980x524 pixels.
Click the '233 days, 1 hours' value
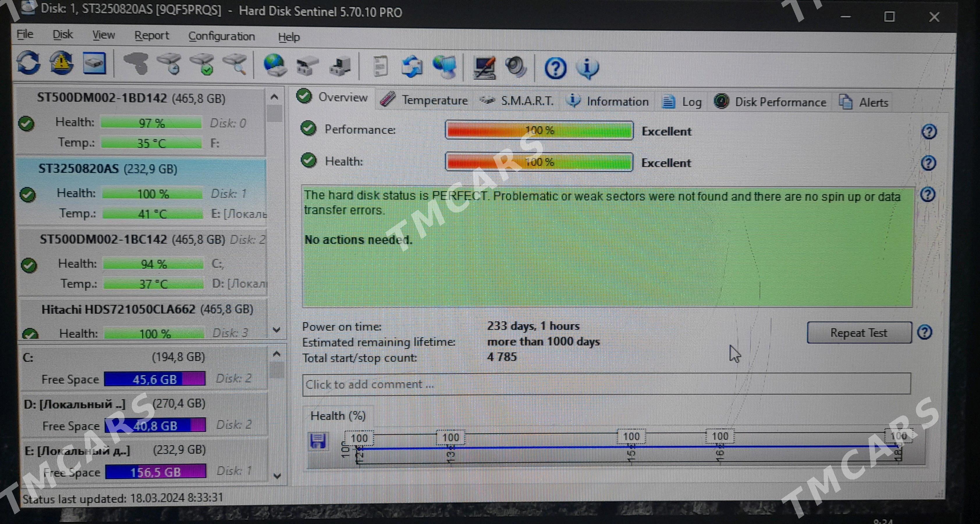click(x=533, y=326)
